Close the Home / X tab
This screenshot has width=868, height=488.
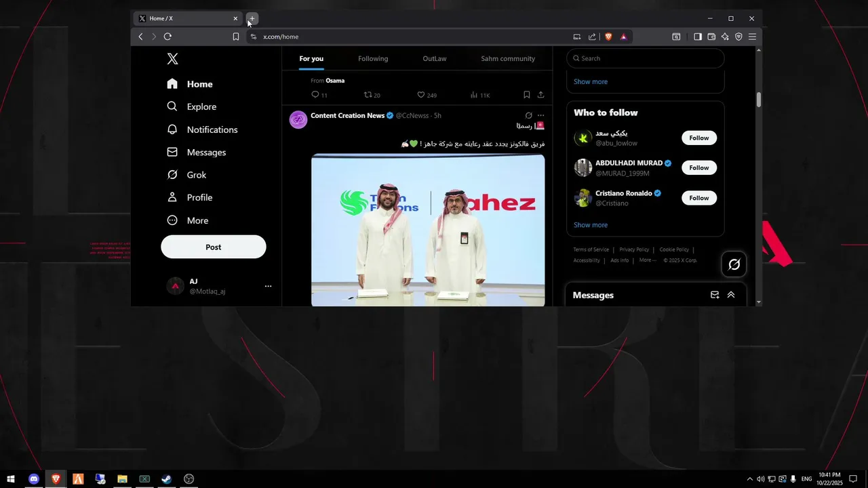(235, 18)
